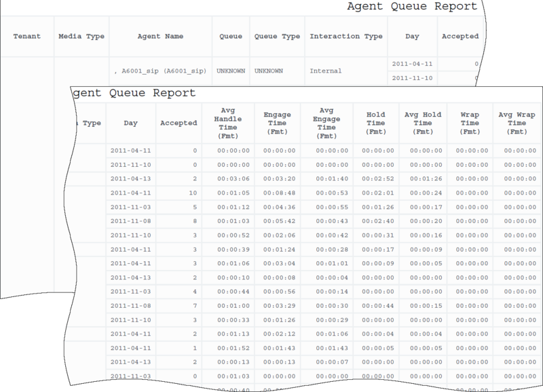The height and width of the screenshot is (392, 543).
Task: Click the 00:01:52 average handle time cell
Action: [227, 348]
